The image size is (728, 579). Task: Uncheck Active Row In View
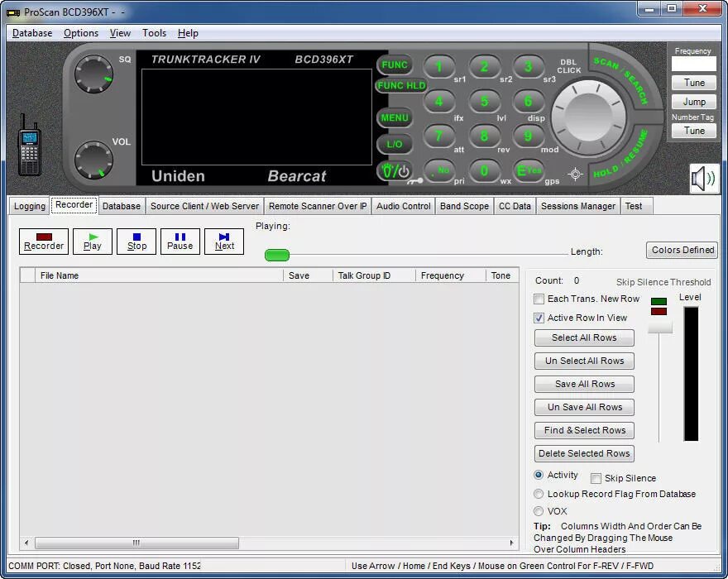(539, 318)
